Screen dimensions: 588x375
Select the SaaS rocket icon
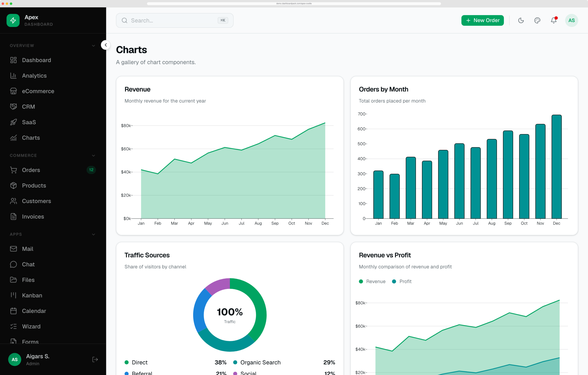pos(13,122)
